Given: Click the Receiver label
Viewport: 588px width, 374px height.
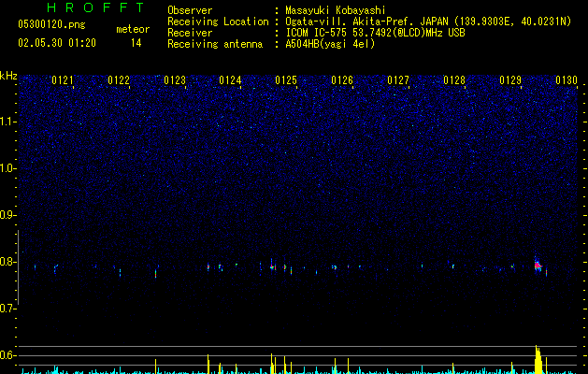Looking at the screenshot, I should coord(190,33).
